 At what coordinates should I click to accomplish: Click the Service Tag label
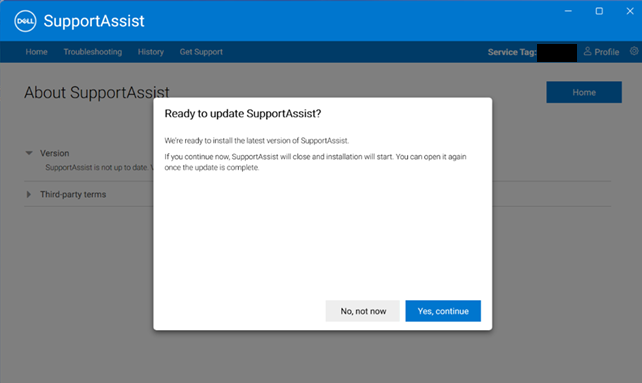point(512,52)
